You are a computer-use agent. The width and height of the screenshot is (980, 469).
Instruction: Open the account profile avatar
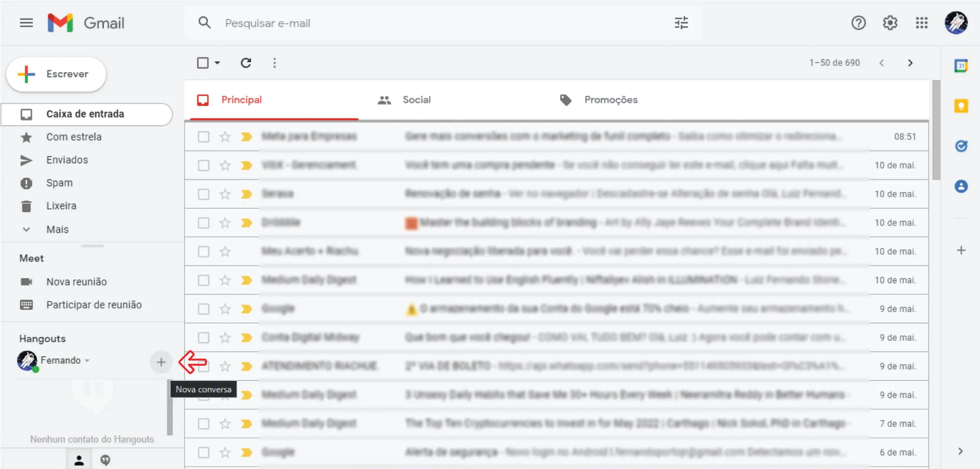[x=956, y=23]
